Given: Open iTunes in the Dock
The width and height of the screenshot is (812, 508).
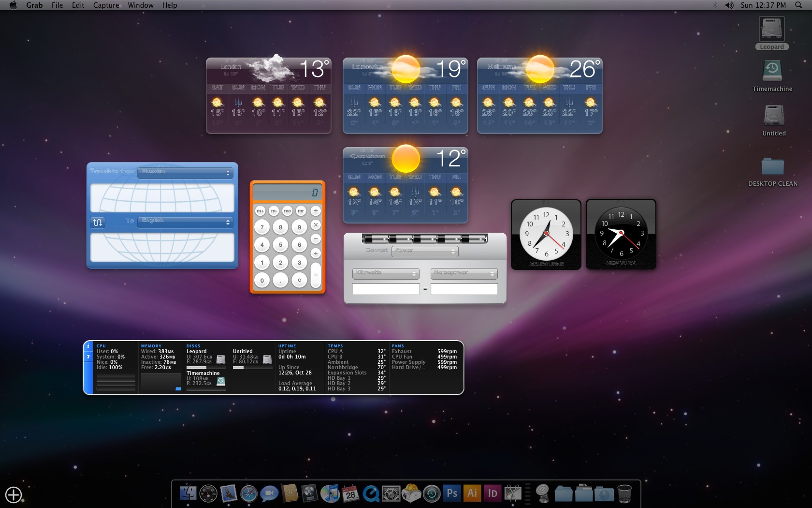Looking at the screenshot, I should pos(330,493).
